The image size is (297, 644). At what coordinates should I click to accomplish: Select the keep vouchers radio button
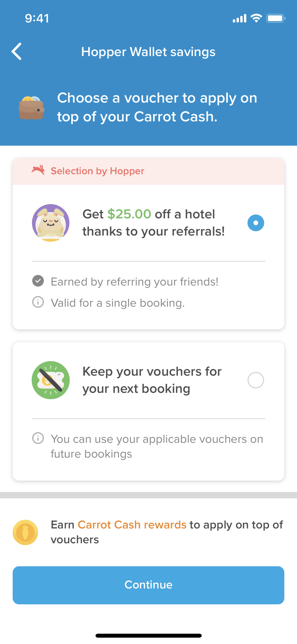click(x=256, y=380)
